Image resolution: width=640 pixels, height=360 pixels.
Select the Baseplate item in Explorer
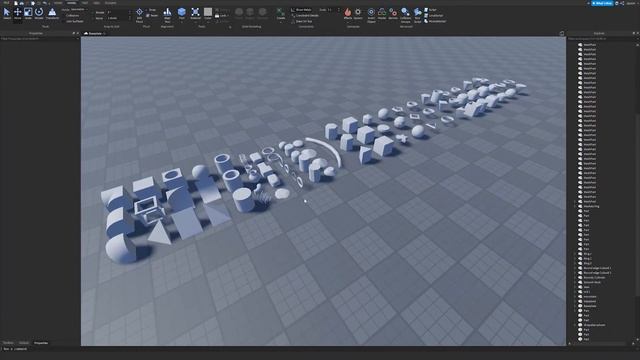(x=590, y=306)
